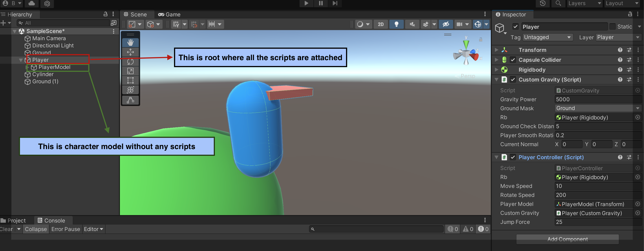Switch to the Game tab
Image resolution: width=644 pixels, height=251 pixels.
click(169, 14)
